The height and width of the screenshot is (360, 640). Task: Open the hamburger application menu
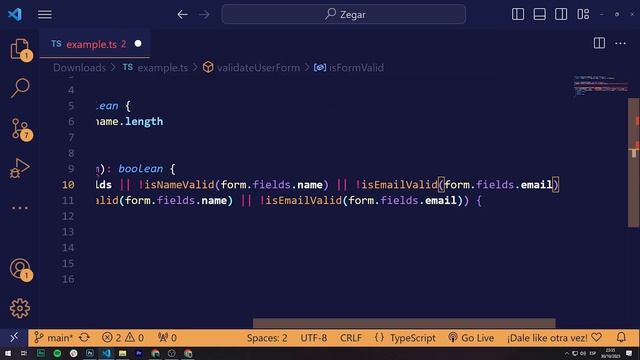45,15
